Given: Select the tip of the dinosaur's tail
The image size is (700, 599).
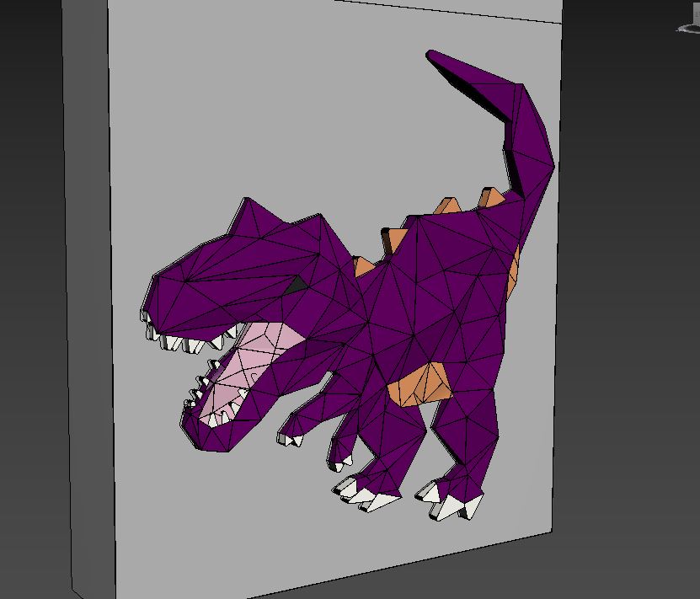Looking at the screenshot, I should coord(435,58).
